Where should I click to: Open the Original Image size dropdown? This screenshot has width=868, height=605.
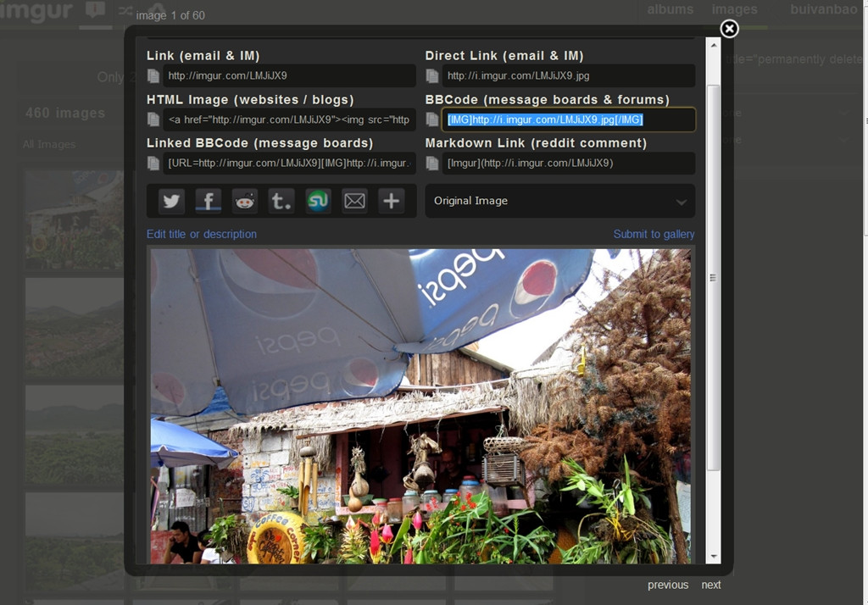click(559, 201)
